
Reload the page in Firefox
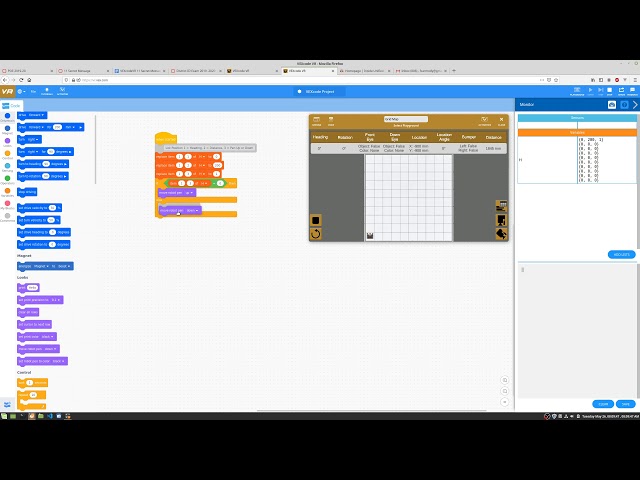click(x=21, y=80)
